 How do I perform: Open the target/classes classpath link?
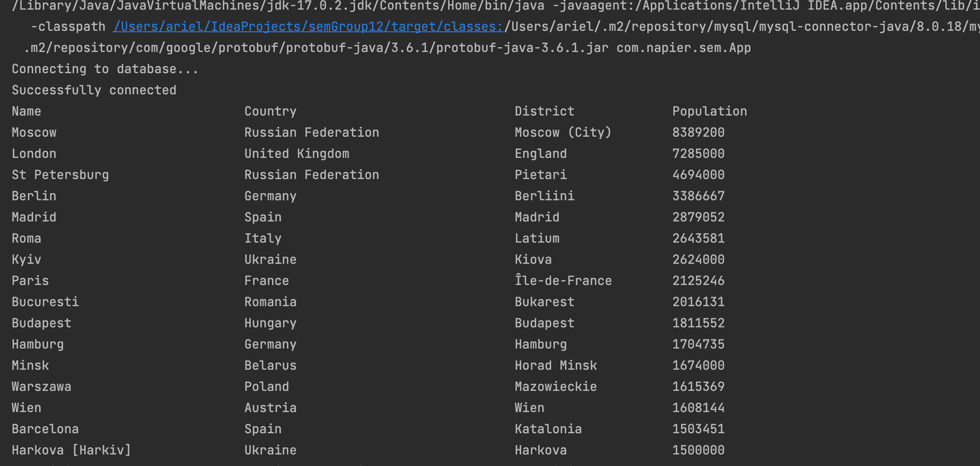coord(309,26)
